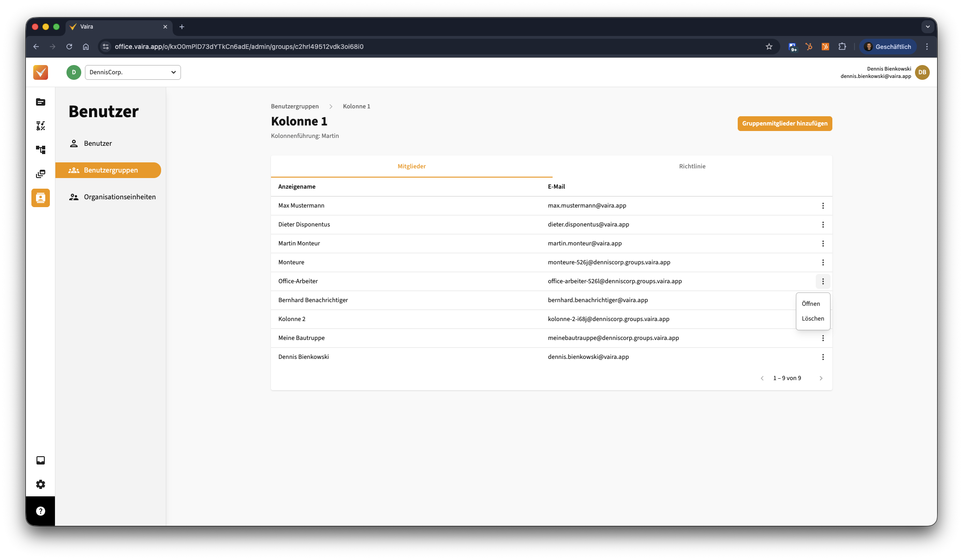
Task: Open the documents icon at top of sidebar
Action: tap(41, 102)
